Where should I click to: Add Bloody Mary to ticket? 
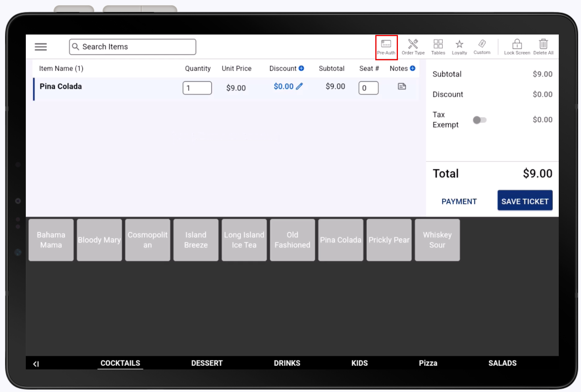(99, 240)
